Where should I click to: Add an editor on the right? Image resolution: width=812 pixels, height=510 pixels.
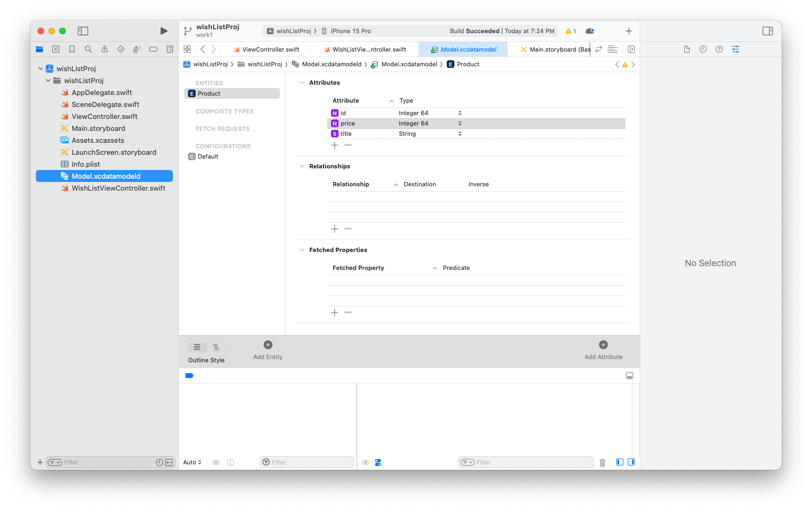631,49
